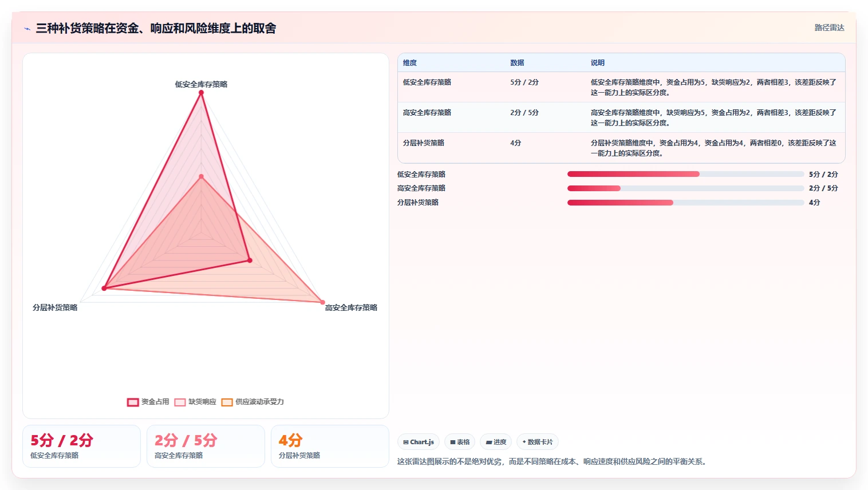
Task: Click the 2分 / 5分 value after the progress bar
Action: click(x=823, y=188)
